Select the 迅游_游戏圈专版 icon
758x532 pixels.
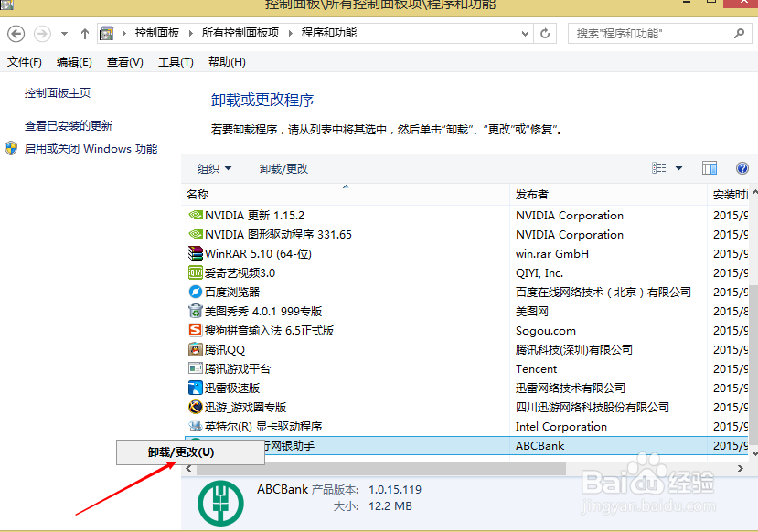[196, 407]
